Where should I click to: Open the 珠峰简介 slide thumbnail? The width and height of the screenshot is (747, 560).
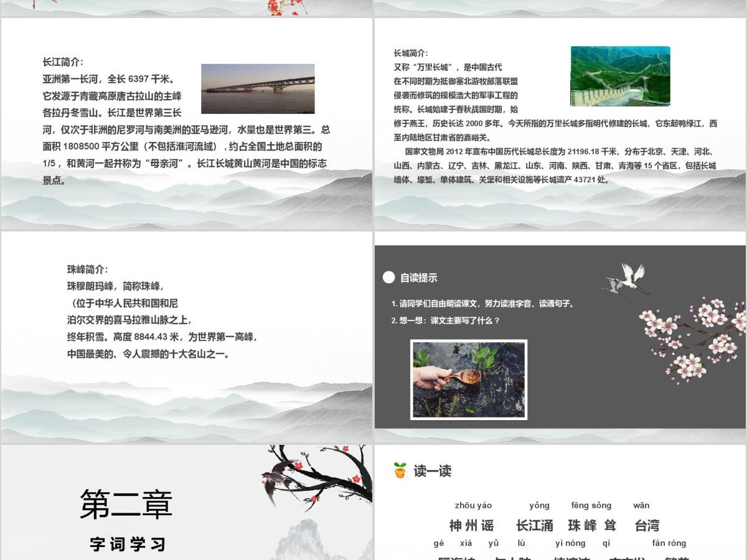187,337
